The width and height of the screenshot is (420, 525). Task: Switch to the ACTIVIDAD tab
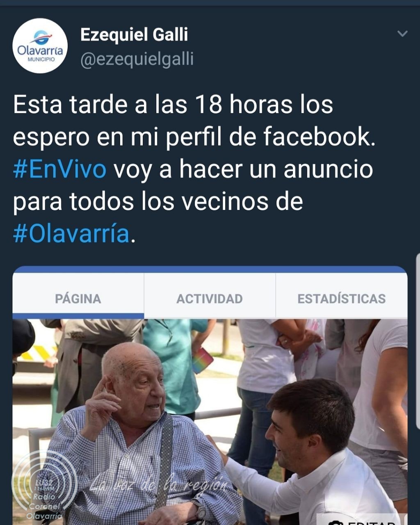210,299
